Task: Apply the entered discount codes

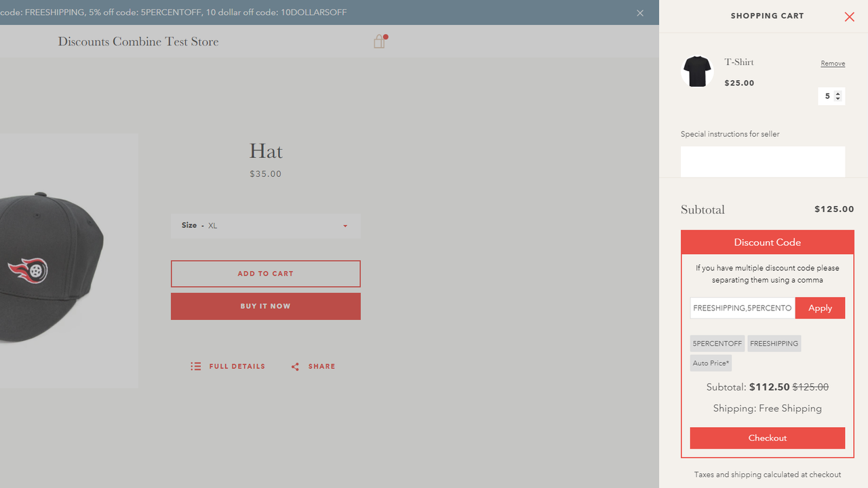Action: pyautogui.click(x=820, y=308)
